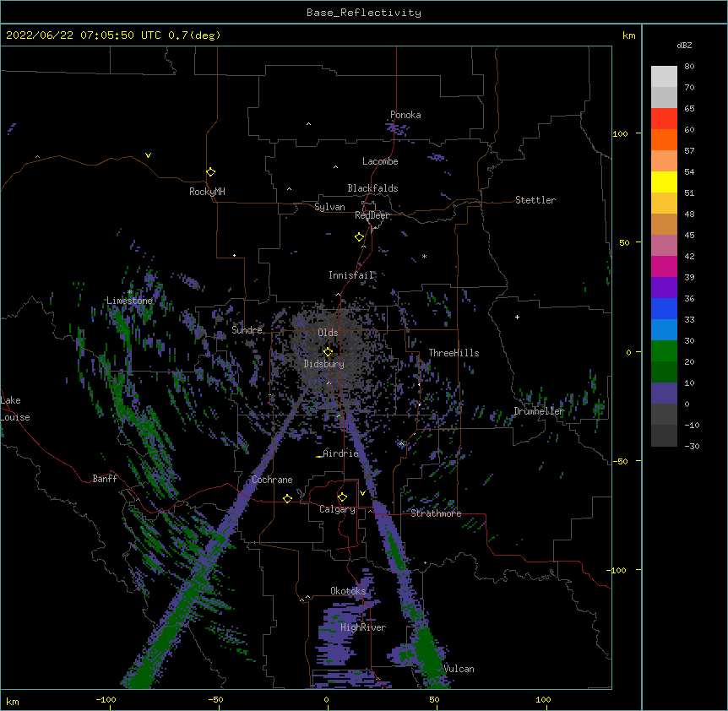
Task: Click the Innisfail city label
Action: point(351,275)
